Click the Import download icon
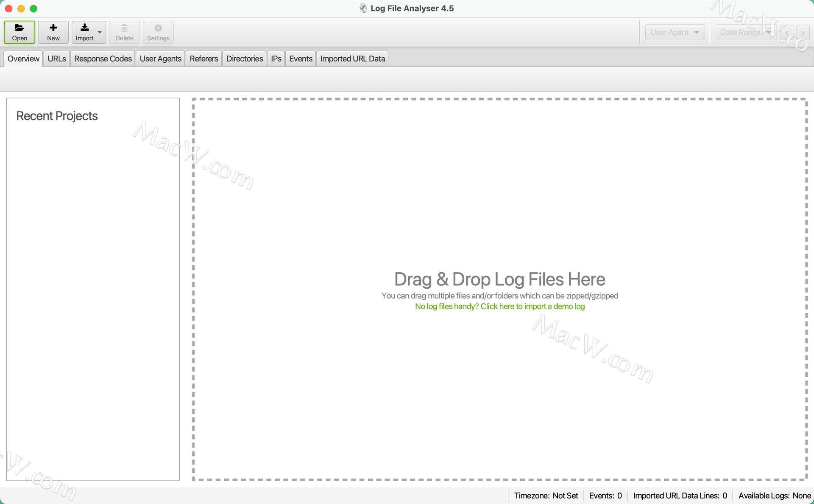The height and width of the screenshot is (504, 814). point(84,28)
